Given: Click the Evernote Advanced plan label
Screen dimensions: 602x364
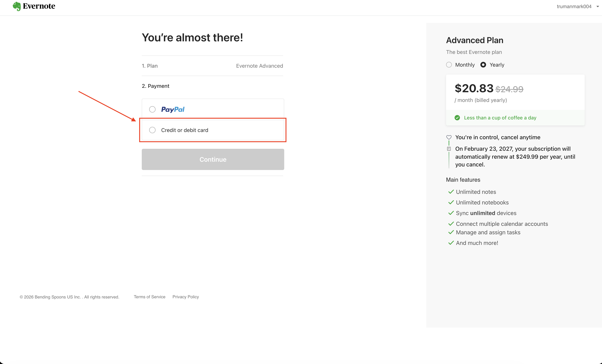Looking at the screenshot, I should pos(259,66).
